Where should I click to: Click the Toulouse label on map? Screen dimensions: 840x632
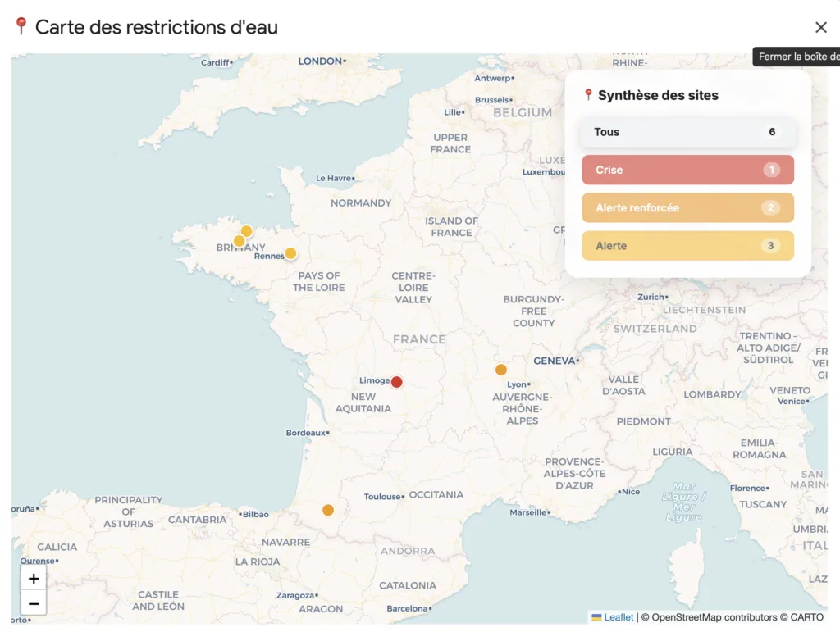point(382,497)
